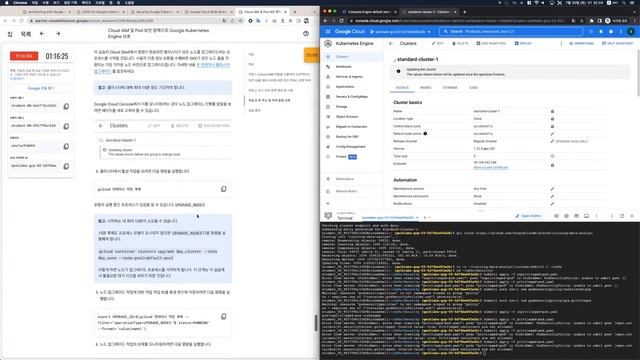This screenshot has height=360, width=640.
Task: Open Migrate to Containers sidebar item
Action: (353, 127)
